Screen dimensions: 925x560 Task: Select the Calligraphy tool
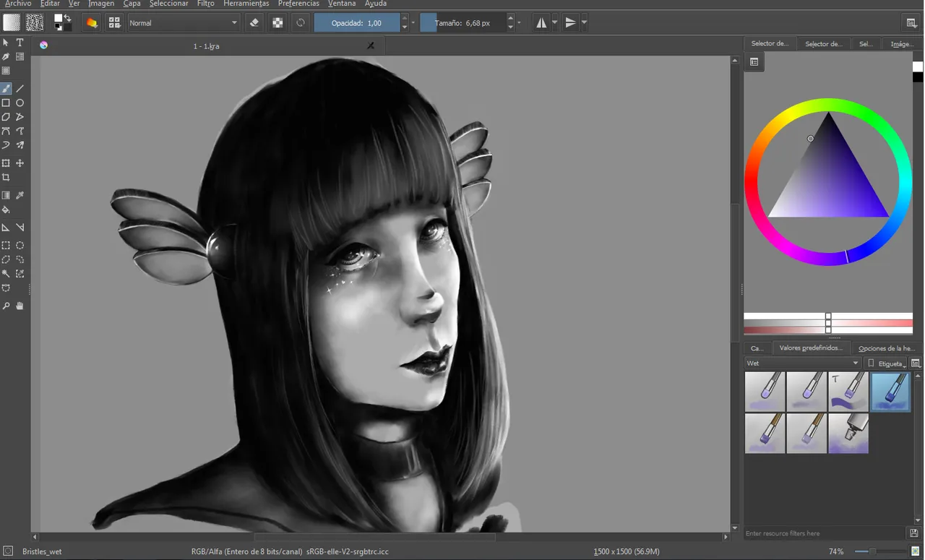[x=6, y=56]
